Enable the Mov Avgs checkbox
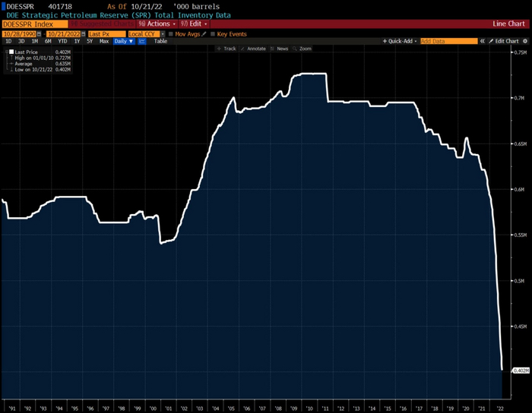532x413 pixels. (171, 34)
